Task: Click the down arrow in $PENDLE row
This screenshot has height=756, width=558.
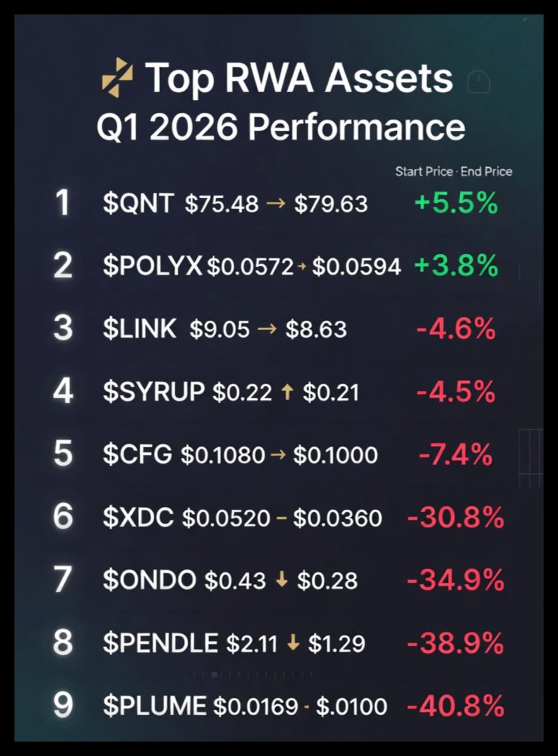Action: pos(292,643)
